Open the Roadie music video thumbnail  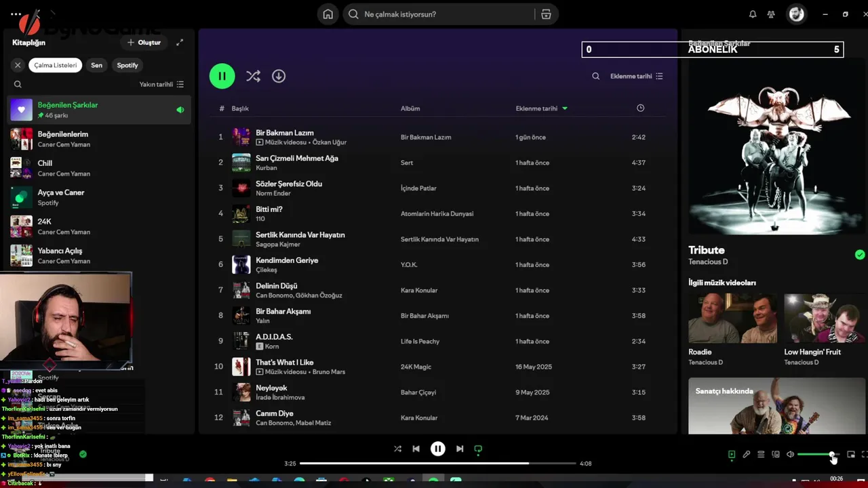[x=732, y=318]
